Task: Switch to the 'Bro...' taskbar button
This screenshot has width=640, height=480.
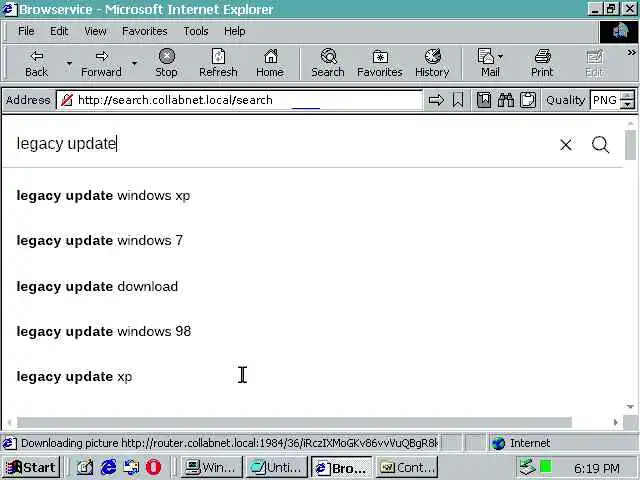Action: tap(342, 467)
